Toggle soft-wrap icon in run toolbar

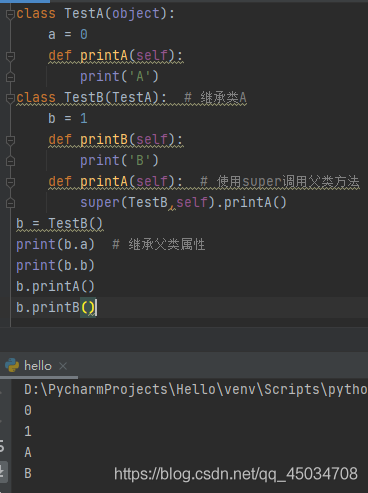coord(2,445)
